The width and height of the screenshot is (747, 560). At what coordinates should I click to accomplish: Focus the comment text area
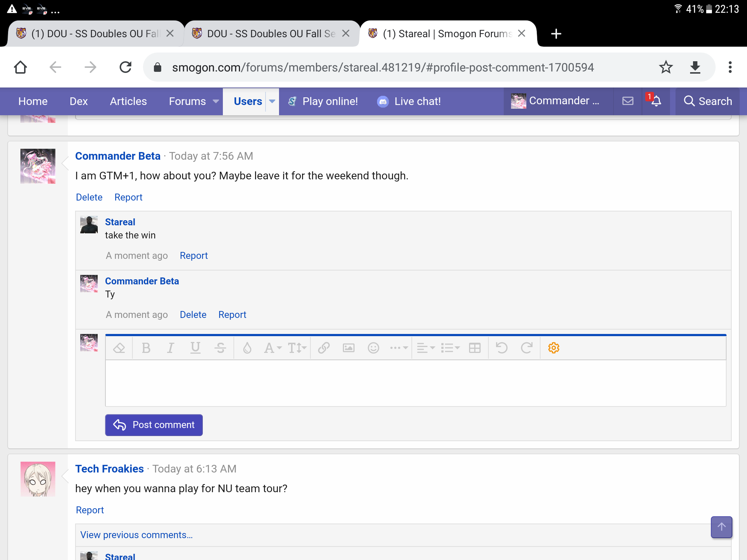pyautogui.click(x=416, y=383)
